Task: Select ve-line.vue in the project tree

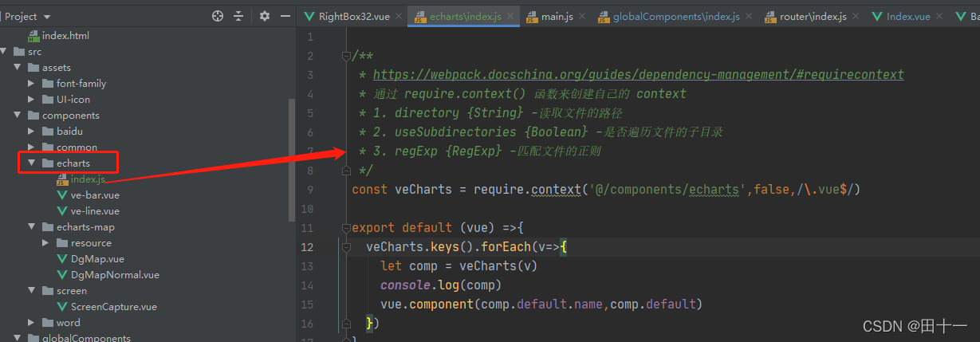Action: [x=95, y=211]
